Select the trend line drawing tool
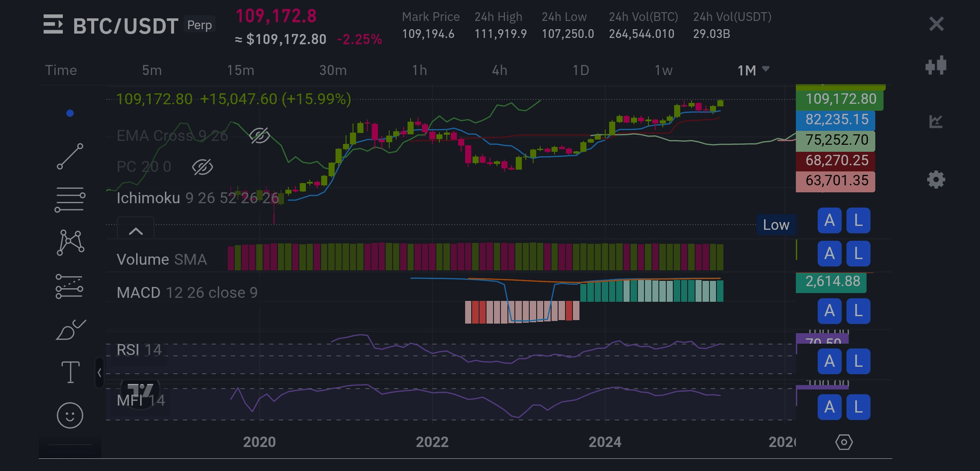 70,157
